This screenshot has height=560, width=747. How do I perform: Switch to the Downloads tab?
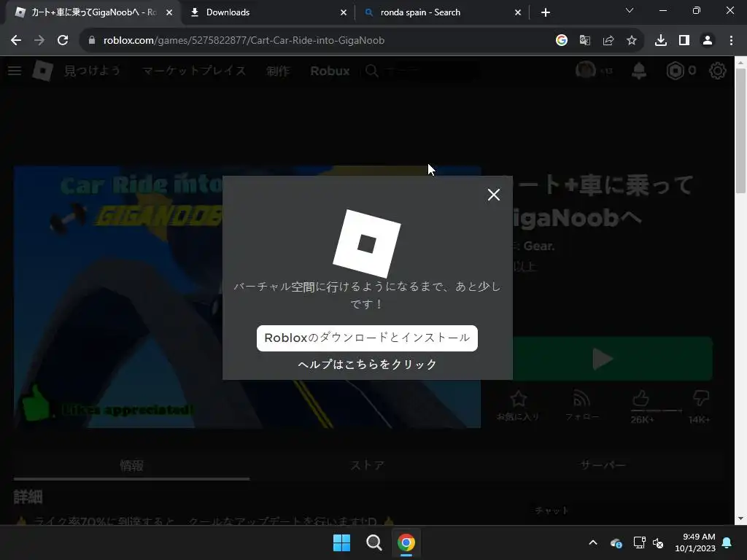(x=267, y=12)
